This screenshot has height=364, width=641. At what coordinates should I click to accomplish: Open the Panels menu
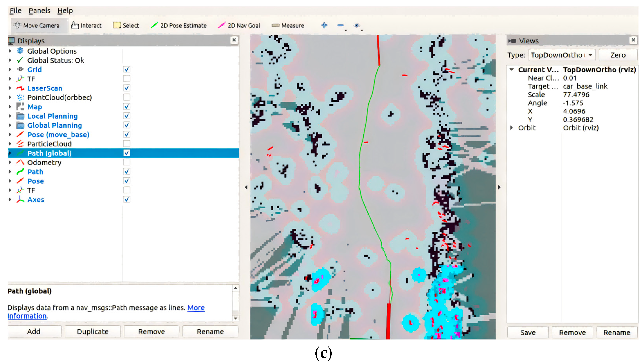39,11
